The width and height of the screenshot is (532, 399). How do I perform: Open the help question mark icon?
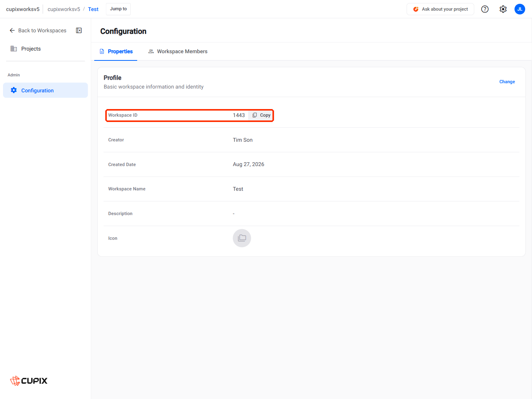pos(485,9)
